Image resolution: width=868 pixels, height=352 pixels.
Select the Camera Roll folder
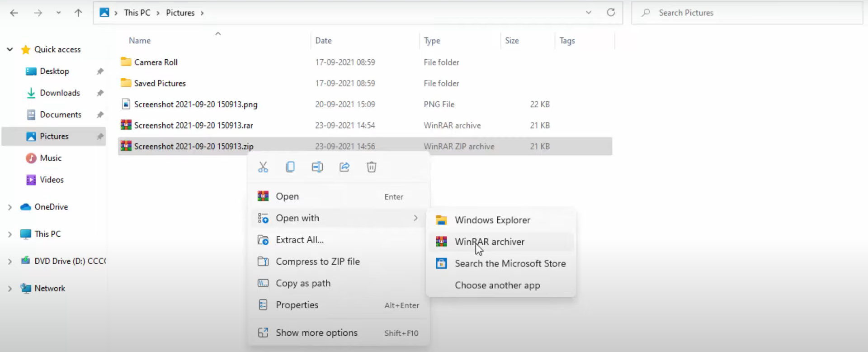tap(156, 62)
